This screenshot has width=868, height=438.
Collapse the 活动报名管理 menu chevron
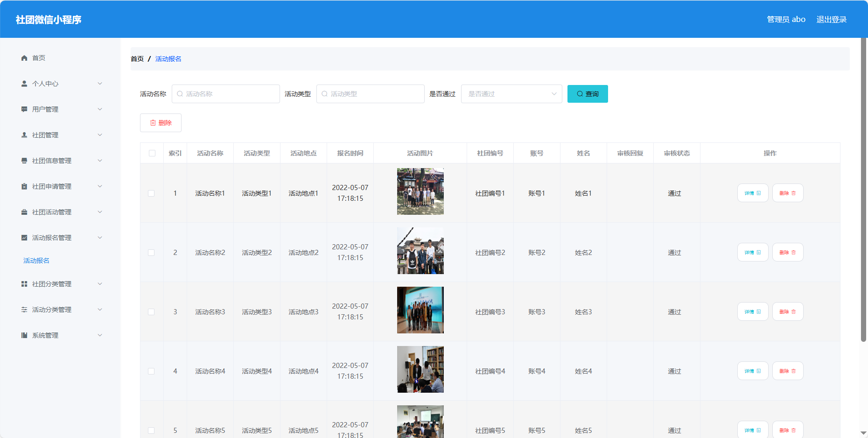click(100, 238)
